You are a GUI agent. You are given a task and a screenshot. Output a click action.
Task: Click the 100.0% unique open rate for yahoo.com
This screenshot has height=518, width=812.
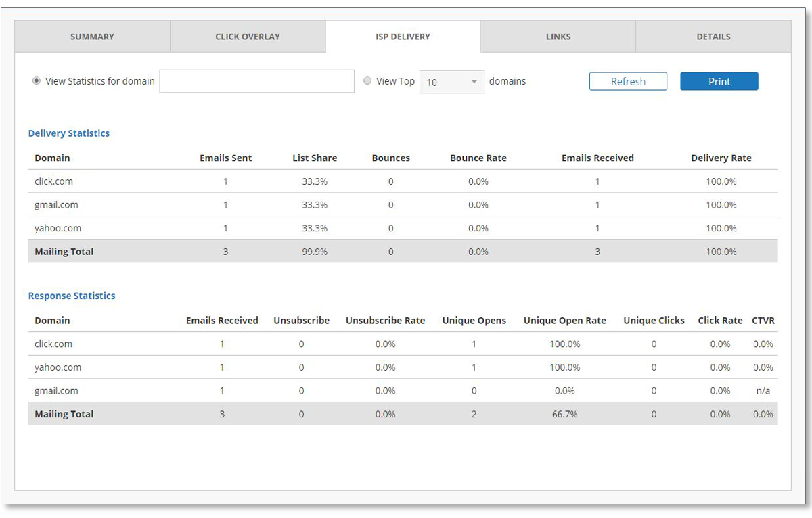point(565,367)
